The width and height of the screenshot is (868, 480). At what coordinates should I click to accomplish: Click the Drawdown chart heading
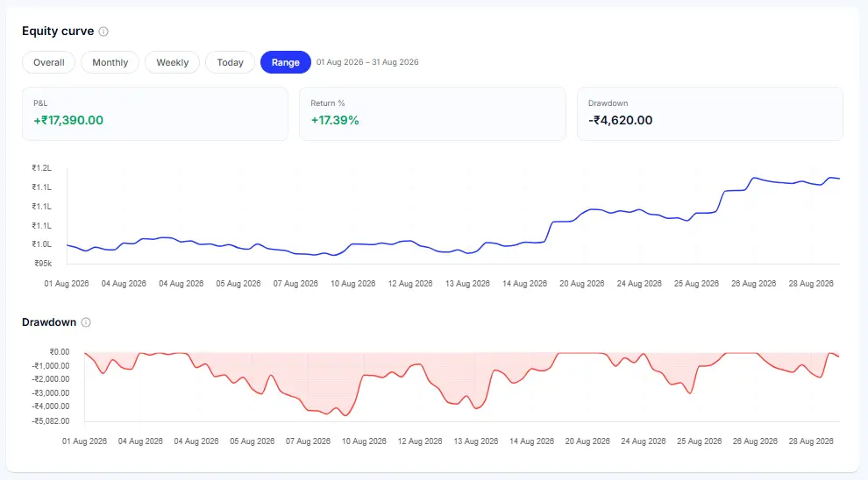49,322
